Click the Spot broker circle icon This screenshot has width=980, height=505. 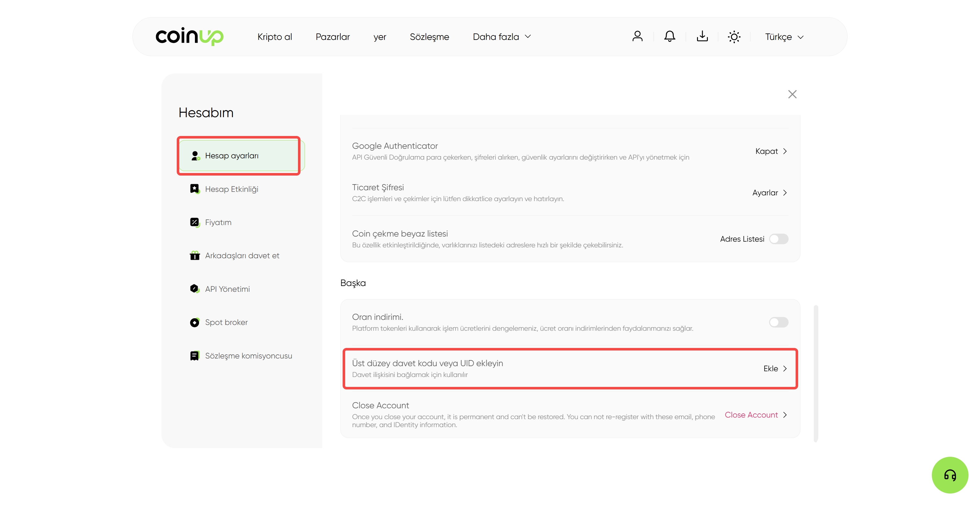click(x=195, y=322)
